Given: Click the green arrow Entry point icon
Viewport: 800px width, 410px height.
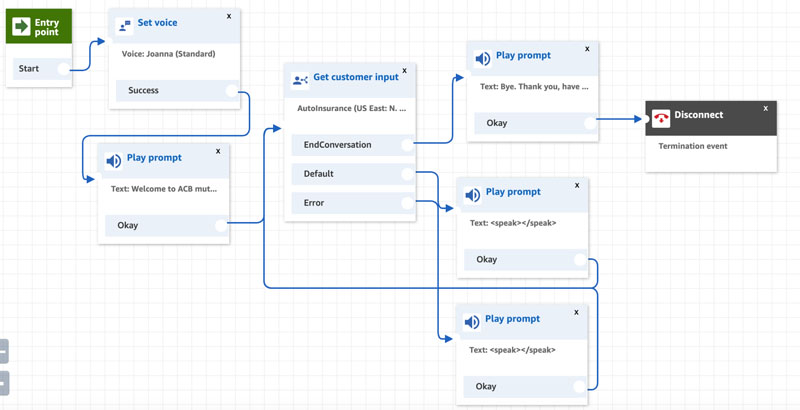Looking at the screenshot, I should pos(21,27).
